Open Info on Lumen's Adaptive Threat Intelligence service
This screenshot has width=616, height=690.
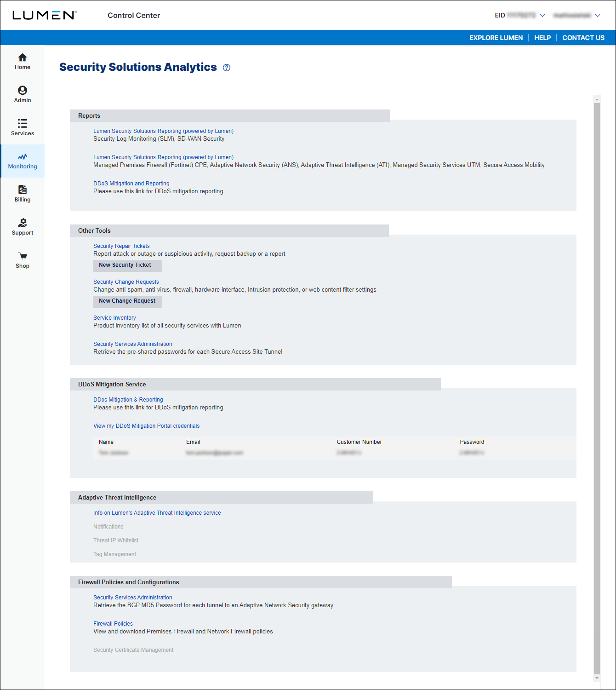[x=157, y=513]
